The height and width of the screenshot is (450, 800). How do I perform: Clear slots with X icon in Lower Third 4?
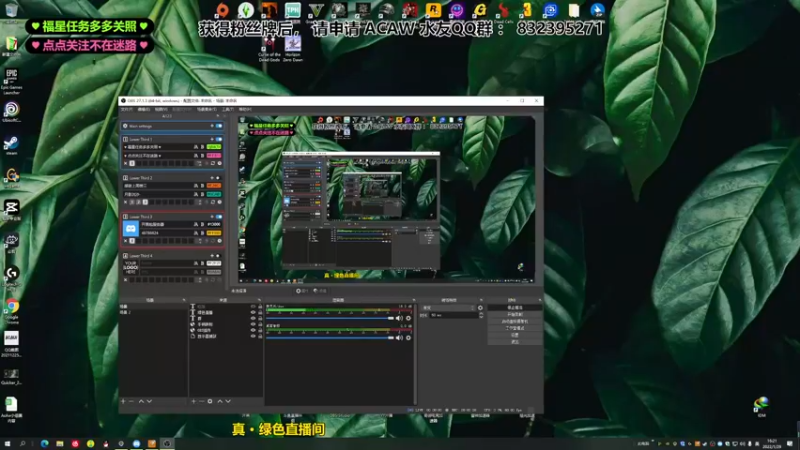point(126,280)
